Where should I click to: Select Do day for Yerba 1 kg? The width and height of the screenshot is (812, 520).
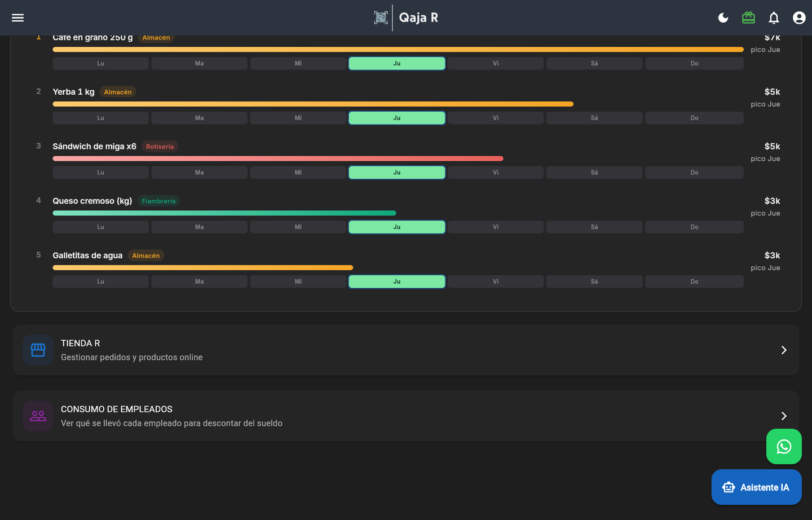pyautogui.click(x=694, y=118)
